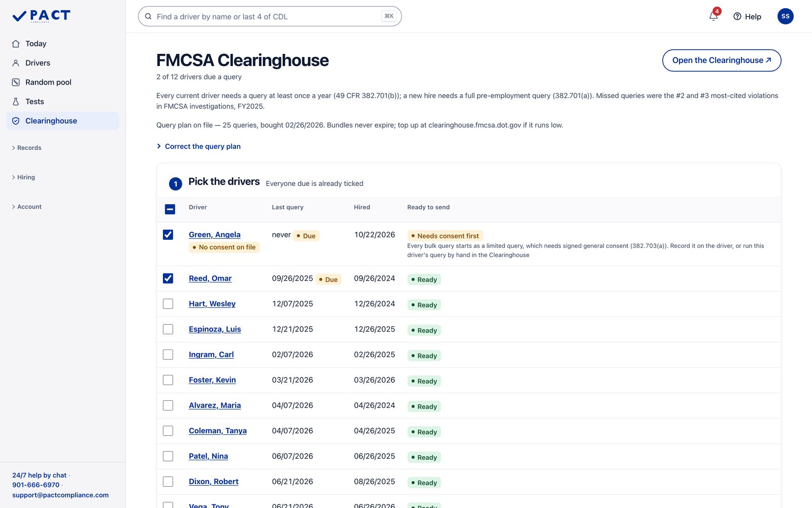Image resolution: width=812 pixels, height=508 pixels.
Task: Click the Today home icon
Action: (16, 44)
